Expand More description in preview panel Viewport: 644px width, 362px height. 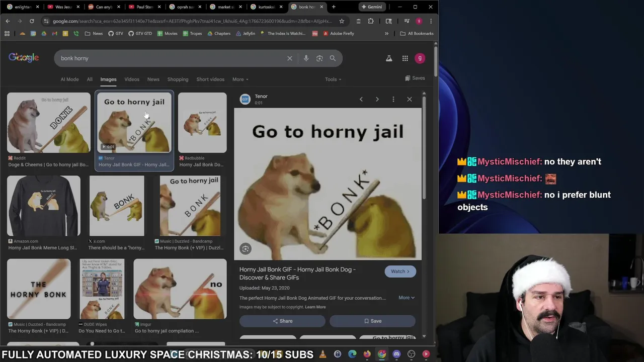pos(407,298)
